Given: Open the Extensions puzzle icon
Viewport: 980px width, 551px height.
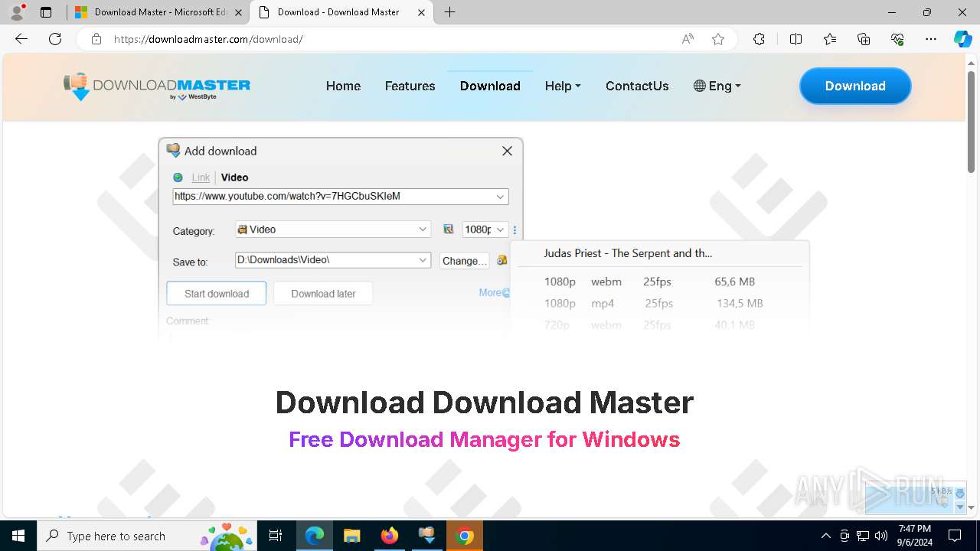Looking at the screenshot, I should (759, 39).
